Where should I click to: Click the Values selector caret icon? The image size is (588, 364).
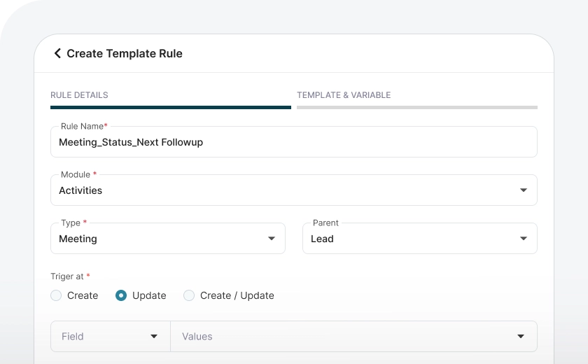coord(520,337)
